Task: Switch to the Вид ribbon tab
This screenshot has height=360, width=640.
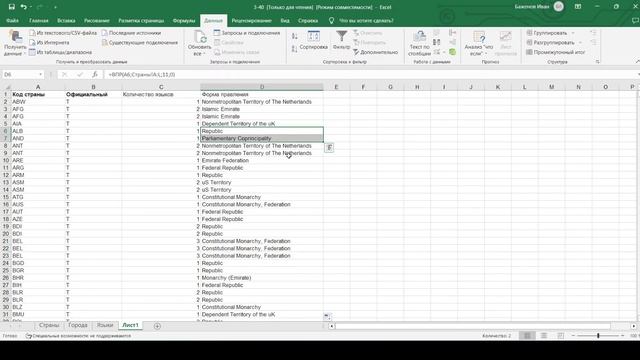Action: tap(285, 20)
